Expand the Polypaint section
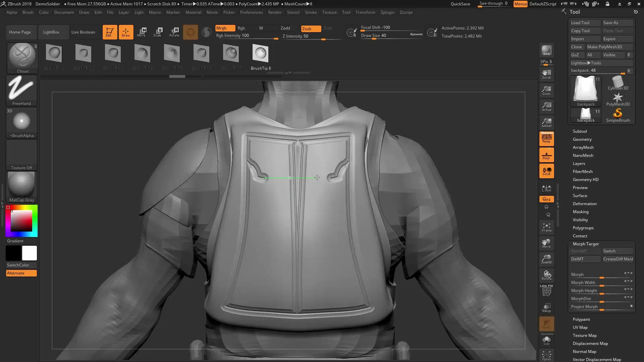The image size is (644, 362). click(581, 319)
